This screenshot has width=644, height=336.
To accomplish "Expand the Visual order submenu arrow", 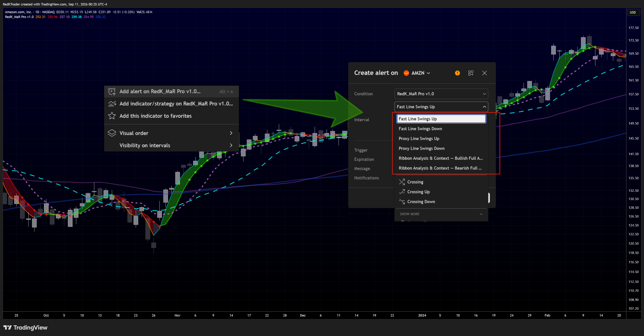I will (x=231, y=133).
